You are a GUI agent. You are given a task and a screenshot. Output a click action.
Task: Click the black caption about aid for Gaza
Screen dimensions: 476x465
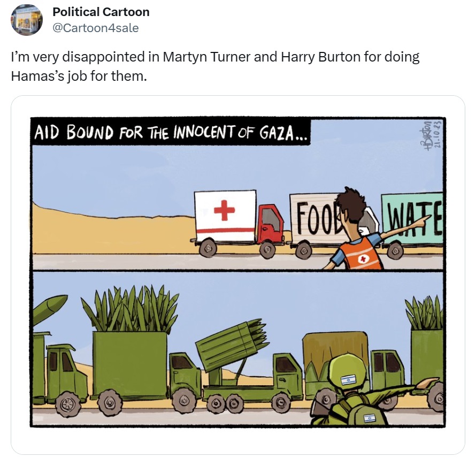pos(170,132)
